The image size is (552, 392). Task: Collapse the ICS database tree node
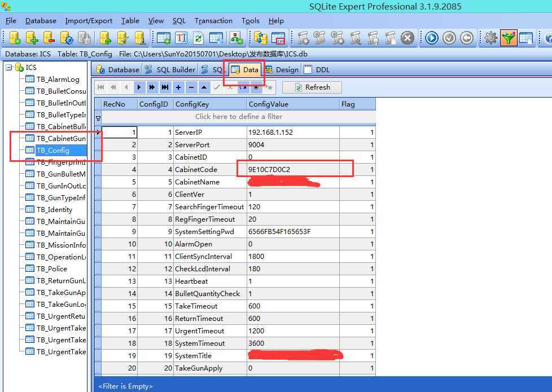click(x=9, y=67)
